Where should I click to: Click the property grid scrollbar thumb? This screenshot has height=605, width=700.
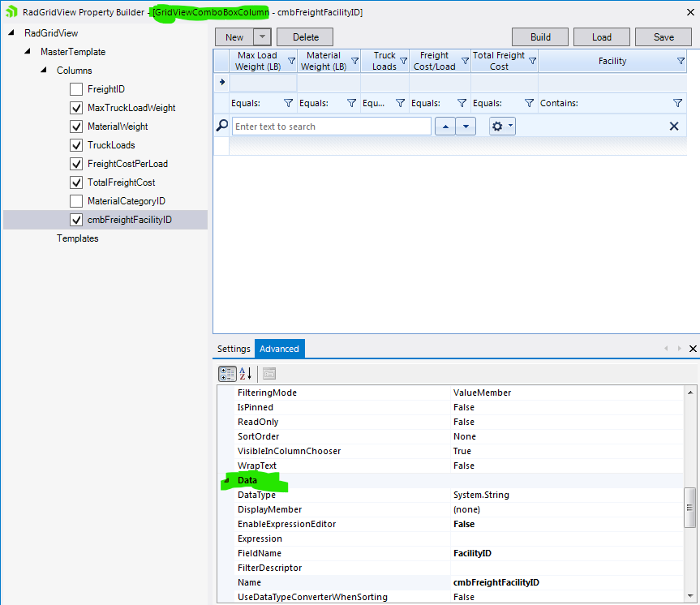(689, 508)
